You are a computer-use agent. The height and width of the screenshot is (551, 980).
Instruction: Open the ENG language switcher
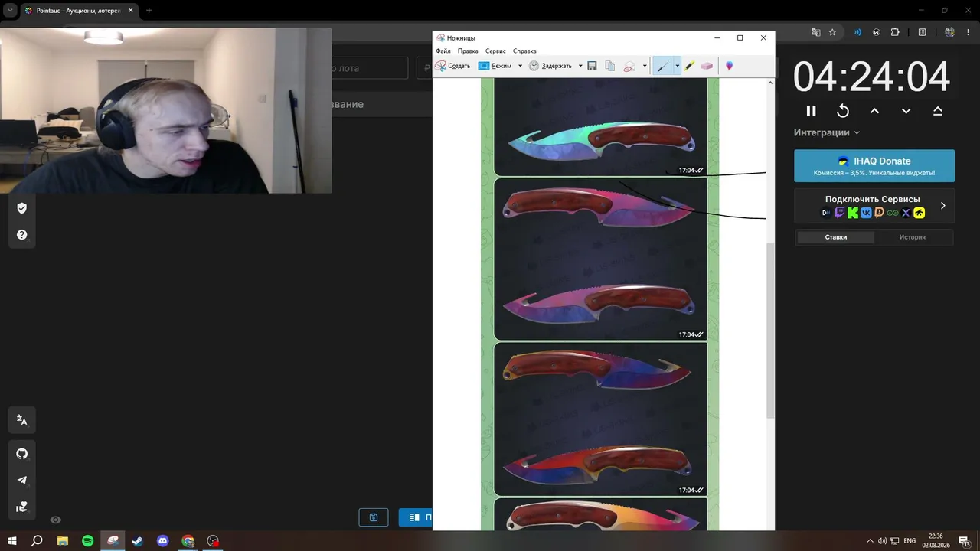(x=910, y=541)
